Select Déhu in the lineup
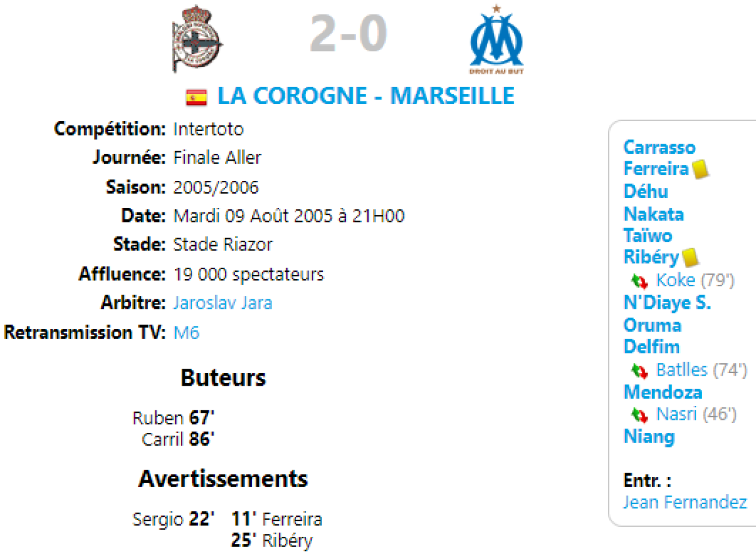The width and height of the screenshot is (756, 554). click(646, 192)
